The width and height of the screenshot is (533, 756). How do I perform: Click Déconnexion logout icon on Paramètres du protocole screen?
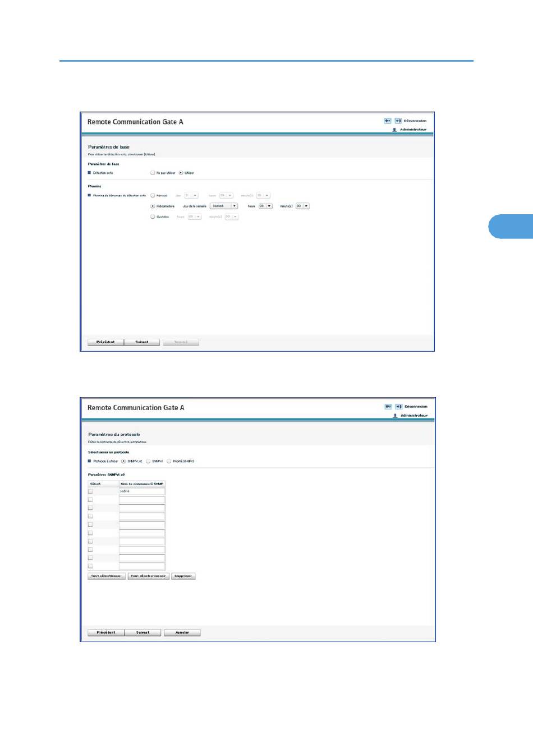[398, 407]
